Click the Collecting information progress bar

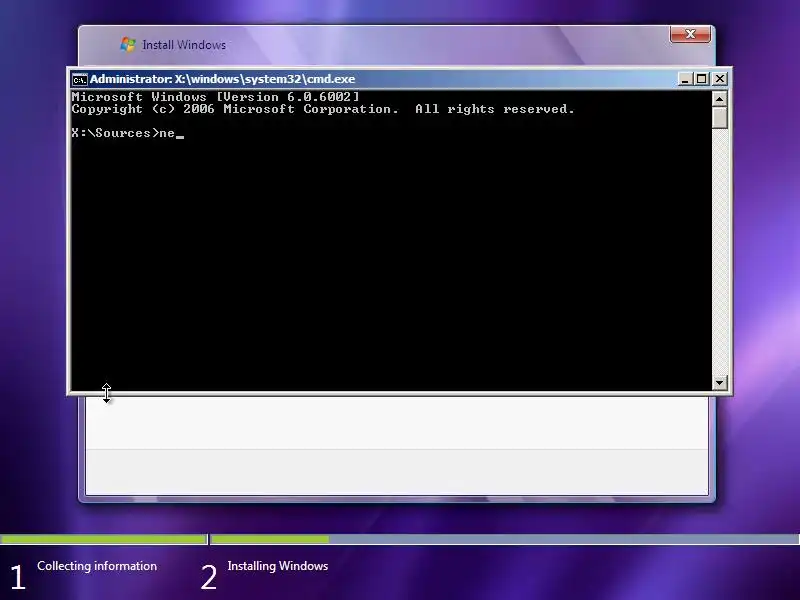(104, 539)
